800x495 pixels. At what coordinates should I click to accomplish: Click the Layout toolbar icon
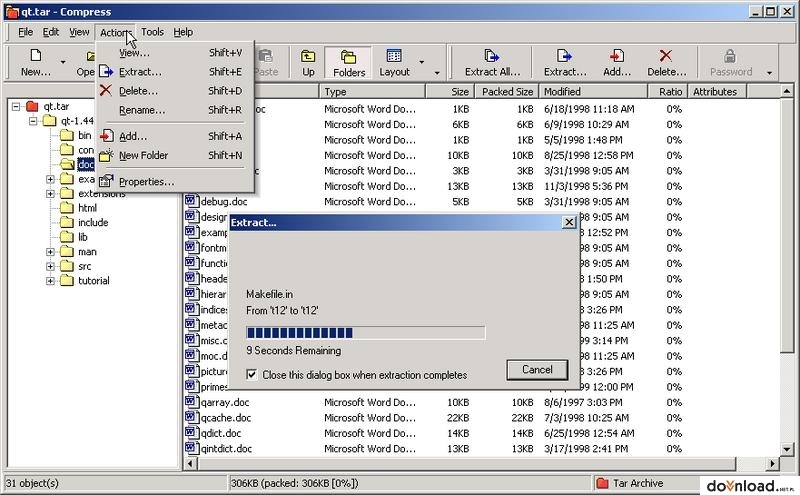pyautogui.click(x=394, y=55)
